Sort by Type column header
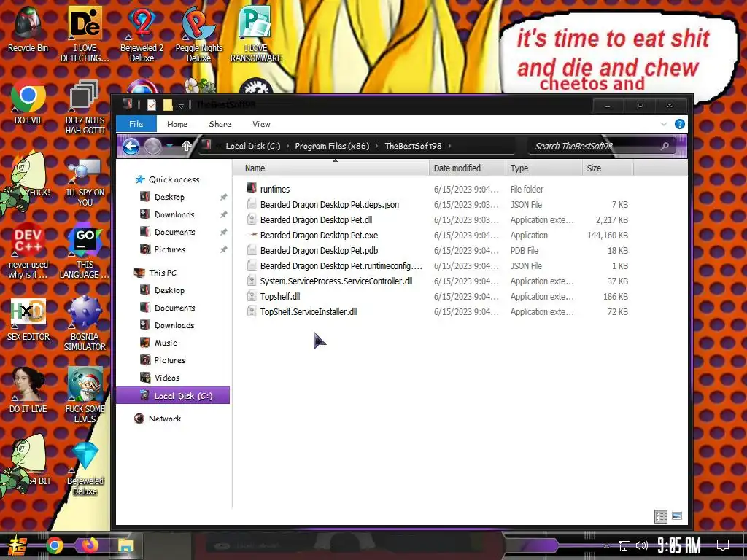The width and height of the screenshot is (747, 560). pos(544,168)
